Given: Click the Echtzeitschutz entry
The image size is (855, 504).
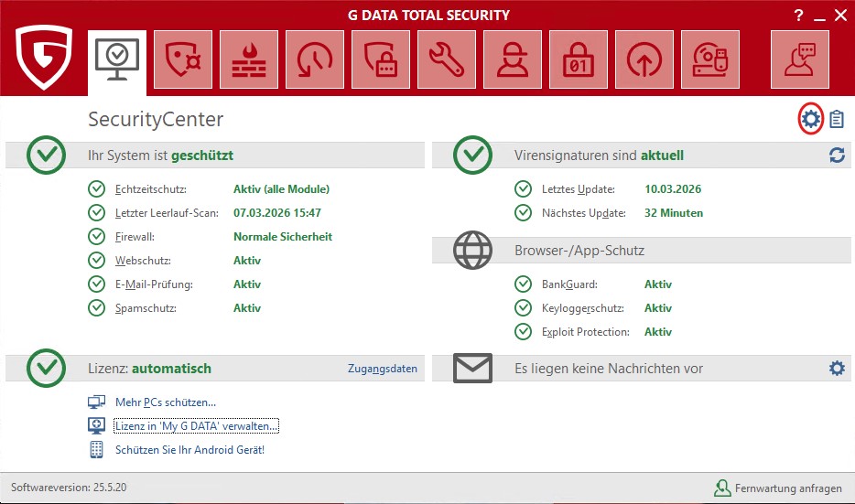Looking at the screenshot, I should [150, 189].
